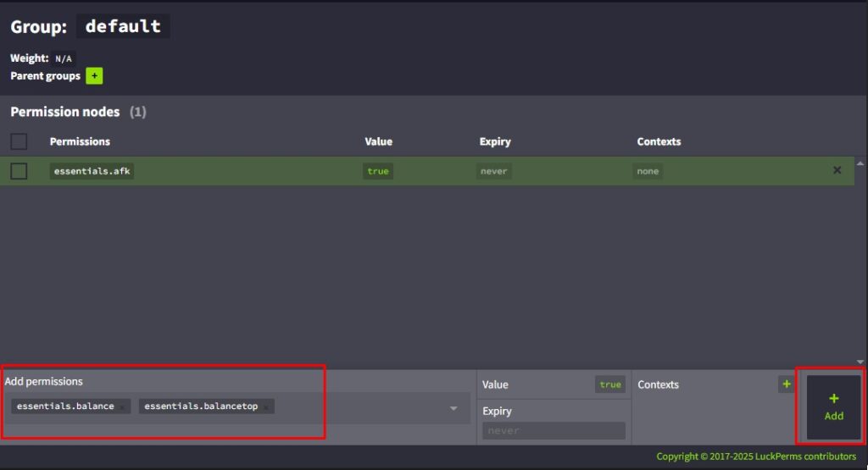Click the group Weight N/A value

click(64, 59)
